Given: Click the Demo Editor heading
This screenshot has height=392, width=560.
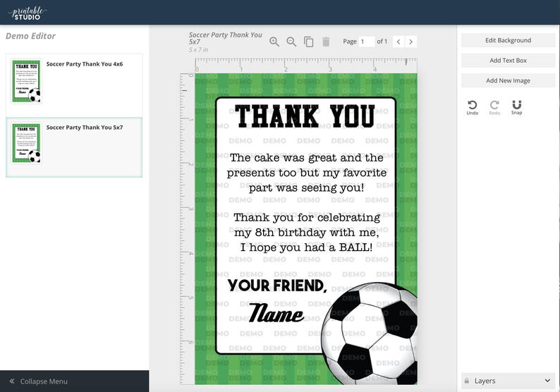Looking at the screenshot, I should pyautogui.click(x=31, y=36).
